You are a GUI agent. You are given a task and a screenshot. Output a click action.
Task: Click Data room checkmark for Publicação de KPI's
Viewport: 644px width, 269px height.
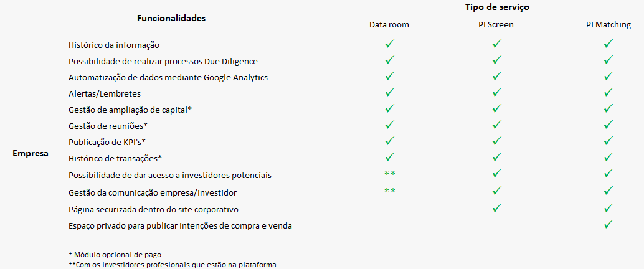[x=389, y=141]
